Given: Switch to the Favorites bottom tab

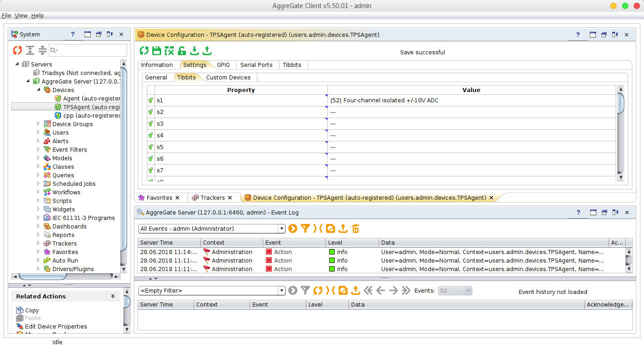Looking at the screenshot, I should [x=159, y=197].
